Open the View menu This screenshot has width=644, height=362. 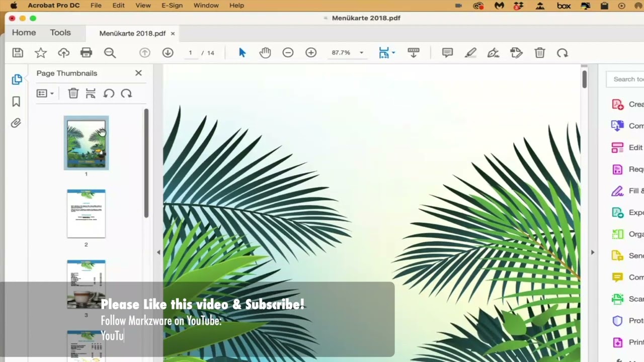point(143,6)
